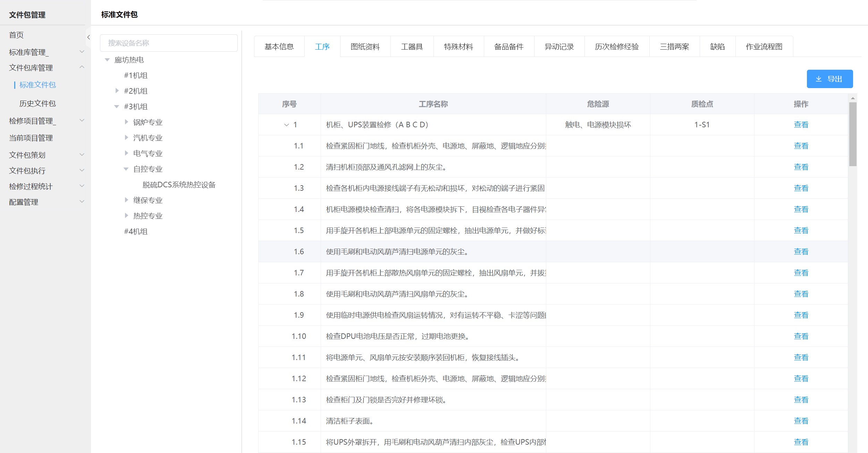Click the 1-S1 质检点 cell

click(702, 125)
